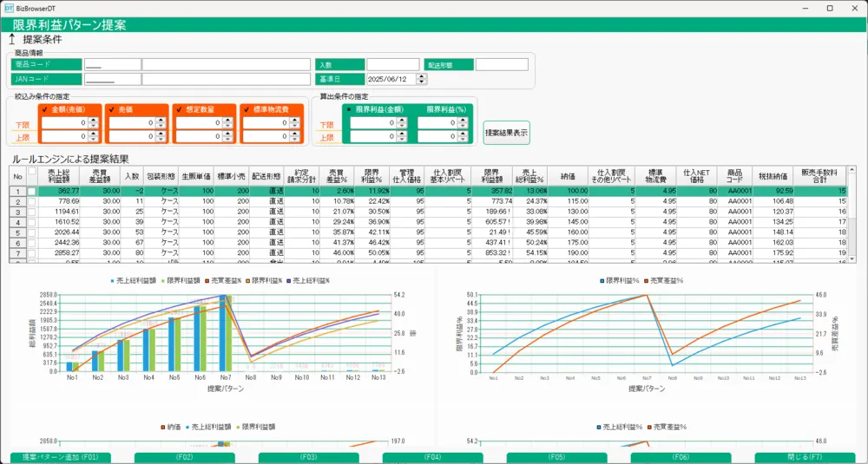Collapse the 提案条件 section with the up arrow
This screenshot has height=464, width=868.
(12, 39)
